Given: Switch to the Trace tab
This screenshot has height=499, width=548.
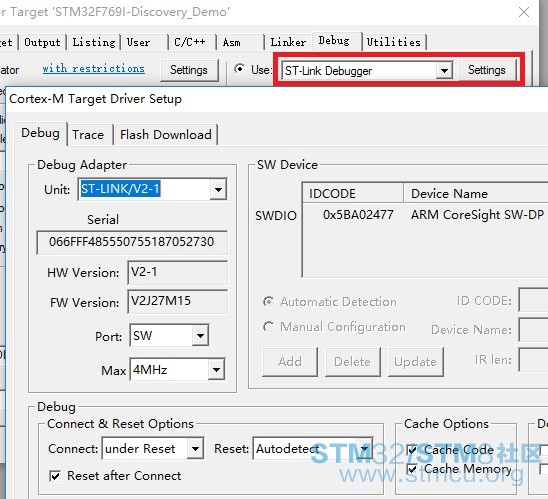Looking at the screenshot, I should pyautogui.click(x=88, y=135).
